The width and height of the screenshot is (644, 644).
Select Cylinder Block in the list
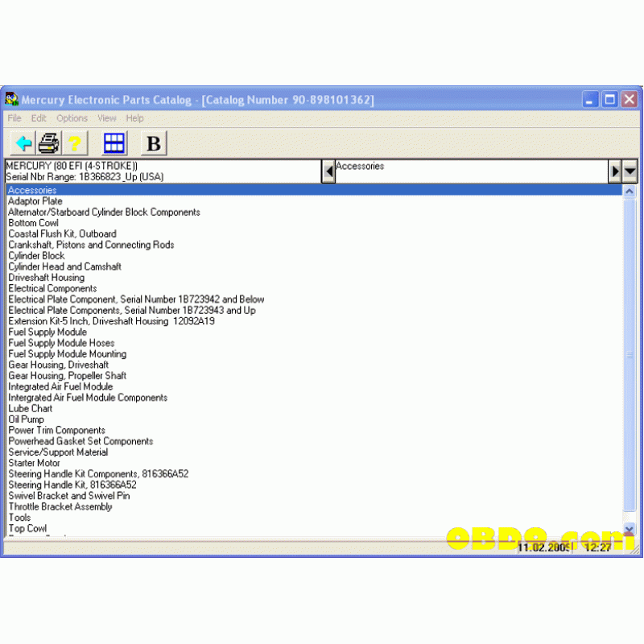tap(36, 256)
